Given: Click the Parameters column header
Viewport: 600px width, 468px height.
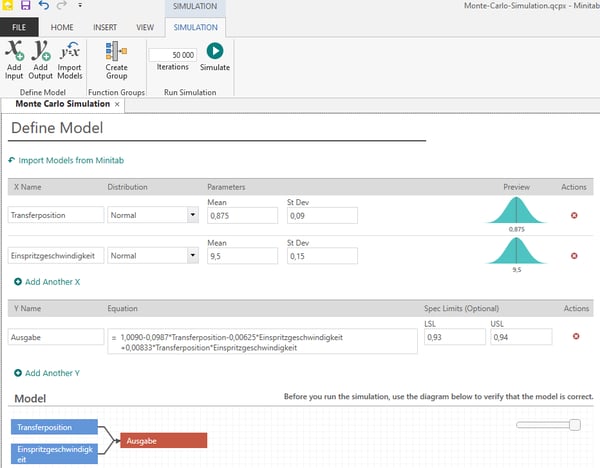Looking at the screenshot, I should pyautogui.click(x=226, y=187).
